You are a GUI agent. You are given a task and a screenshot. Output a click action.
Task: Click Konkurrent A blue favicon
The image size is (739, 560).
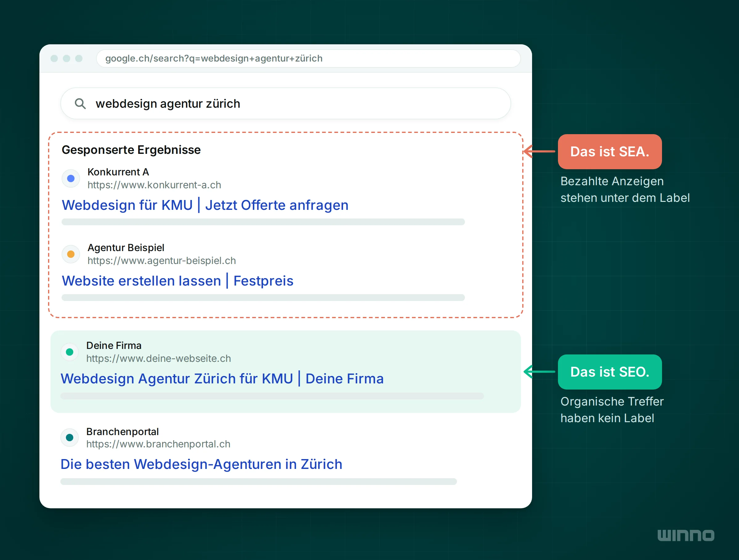tap(71, 178)
